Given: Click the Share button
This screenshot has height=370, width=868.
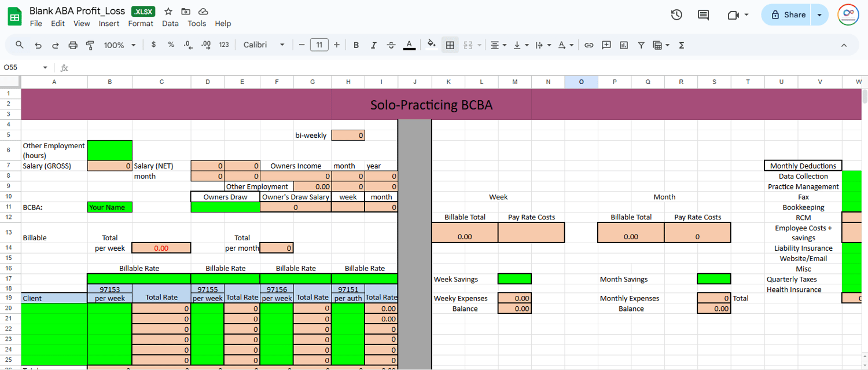Looking at the screenshot, I should pos(786,15).
